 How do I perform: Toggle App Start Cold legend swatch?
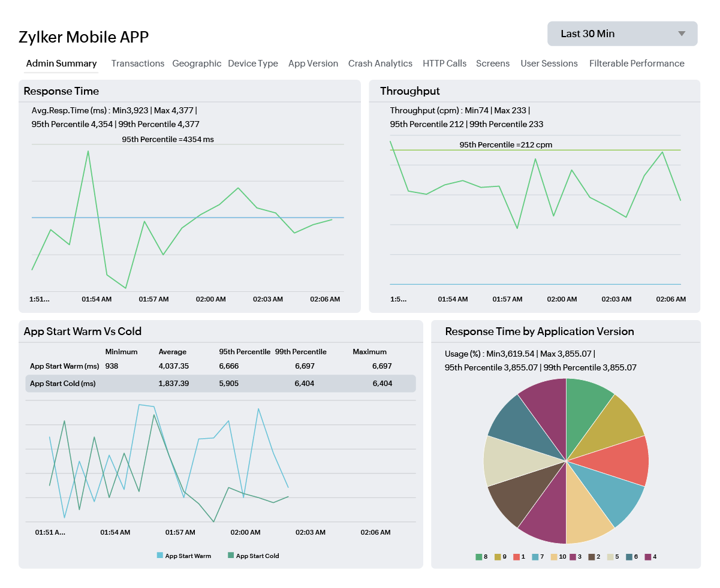231,556
